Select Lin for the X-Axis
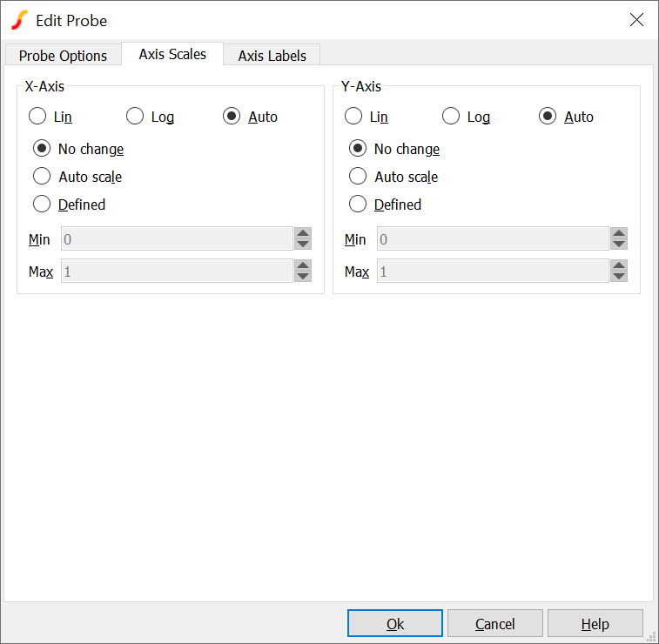This screenshot has height=644, width=659. 38,117
